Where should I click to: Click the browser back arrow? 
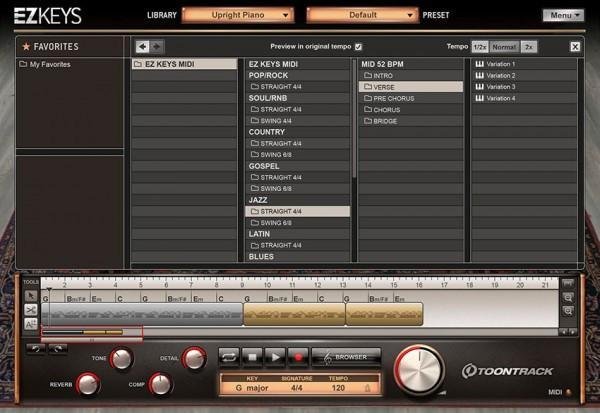(x=142, y=47)
